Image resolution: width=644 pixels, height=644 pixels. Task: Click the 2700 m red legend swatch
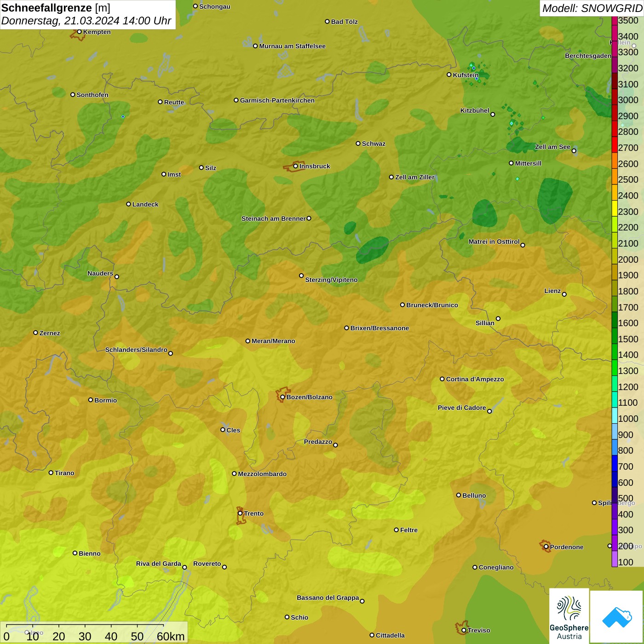[615, 144]
